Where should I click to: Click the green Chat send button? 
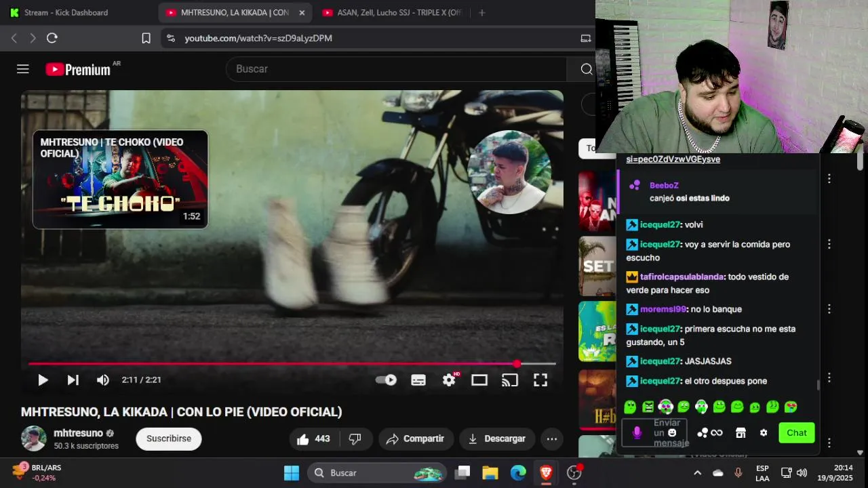click(x=797, y=432)
